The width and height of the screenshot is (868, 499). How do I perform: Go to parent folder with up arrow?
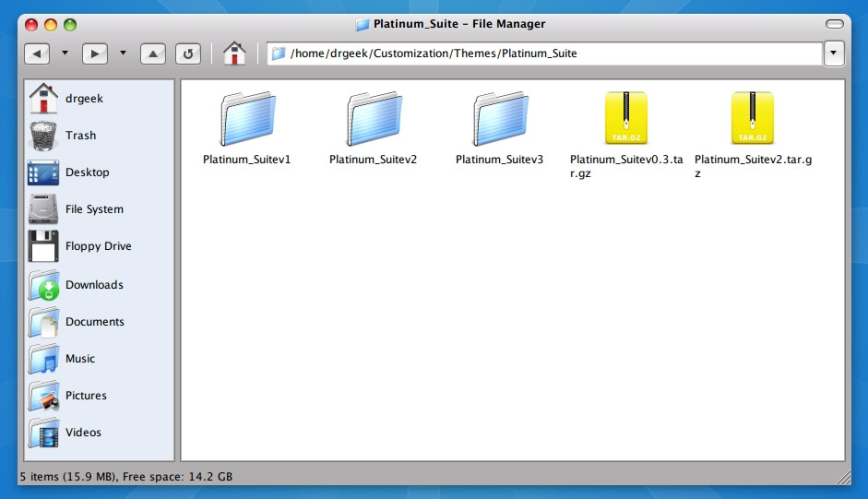153,53
